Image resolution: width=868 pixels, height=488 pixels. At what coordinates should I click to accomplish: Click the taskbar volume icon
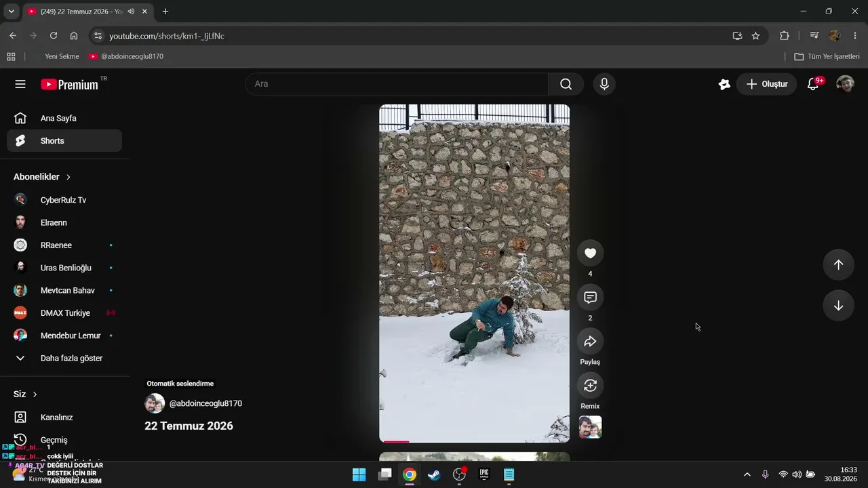coord(797,474)
